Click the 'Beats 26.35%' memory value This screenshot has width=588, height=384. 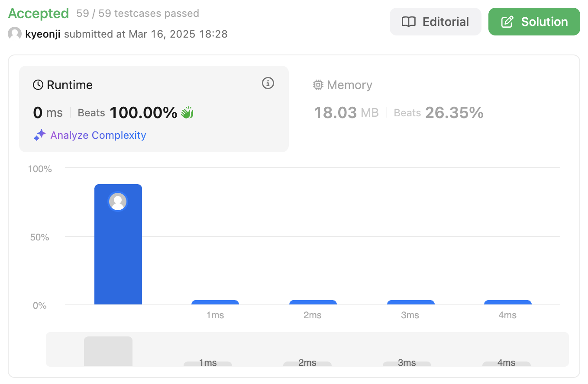(x=439, y=113)
